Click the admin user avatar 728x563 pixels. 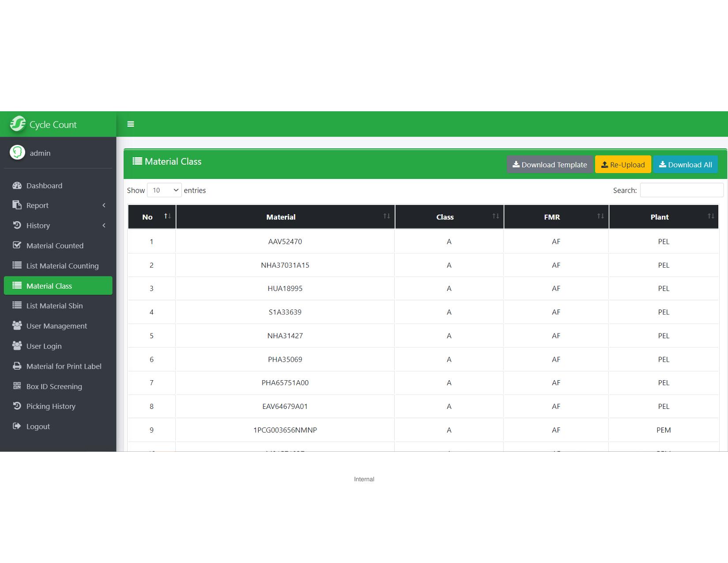point(18,153)
